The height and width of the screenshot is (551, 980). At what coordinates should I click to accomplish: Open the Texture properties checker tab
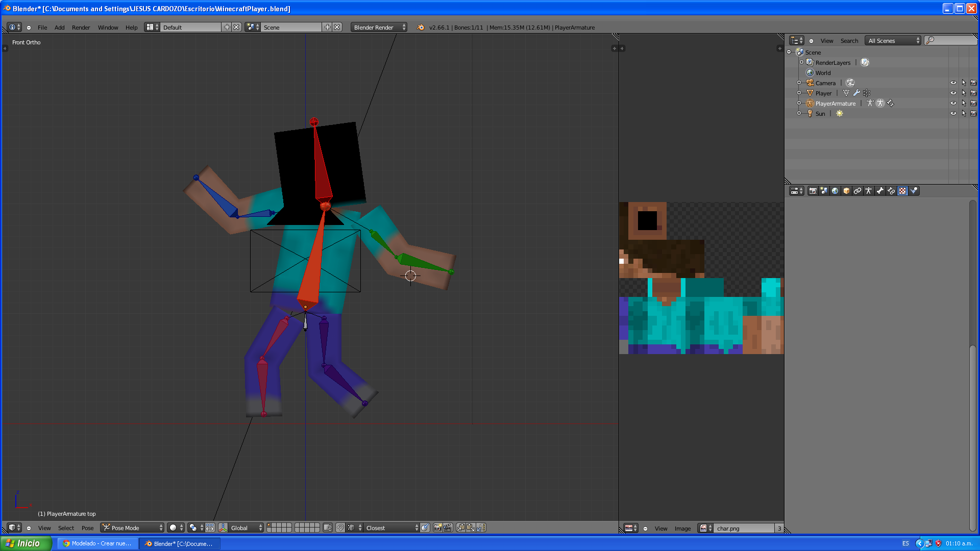(902, 191)
